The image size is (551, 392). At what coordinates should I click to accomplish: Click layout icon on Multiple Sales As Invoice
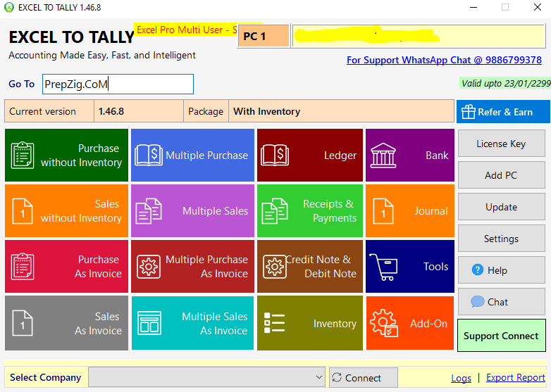[x=149, y=323]
